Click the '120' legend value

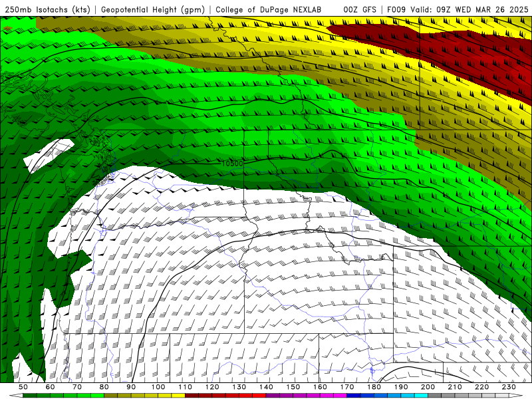pos(212,387)
